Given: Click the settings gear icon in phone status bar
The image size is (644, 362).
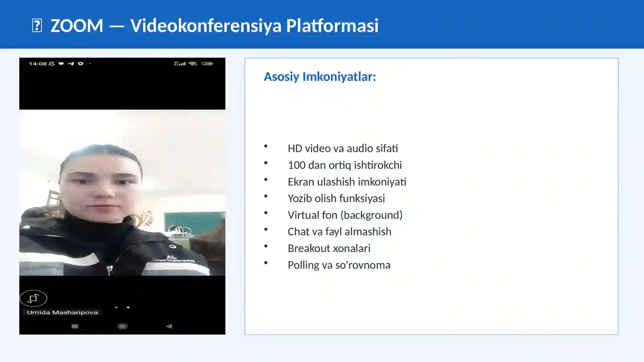Looking at the screenshot, I should coord(80,64).
